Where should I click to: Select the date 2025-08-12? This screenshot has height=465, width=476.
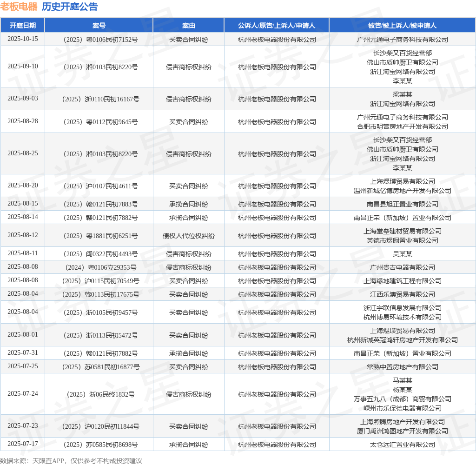tap(23, 235)
